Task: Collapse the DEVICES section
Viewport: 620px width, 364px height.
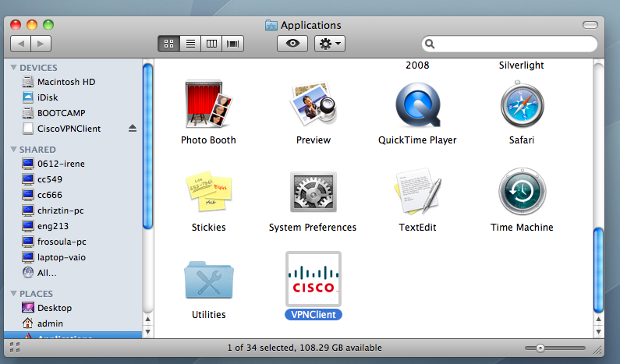Action: pos(14,68)
